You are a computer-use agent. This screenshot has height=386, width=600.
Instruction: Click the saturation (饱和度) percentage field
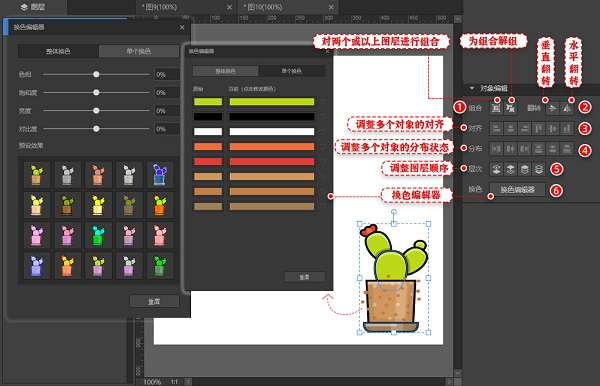click(x=167, y=93)
